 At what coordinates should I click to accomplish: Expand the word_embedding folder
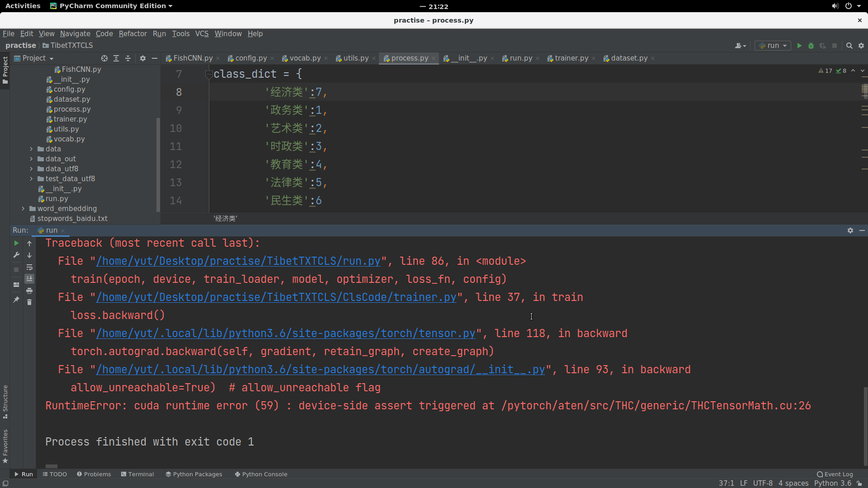(x=23, y=208)
